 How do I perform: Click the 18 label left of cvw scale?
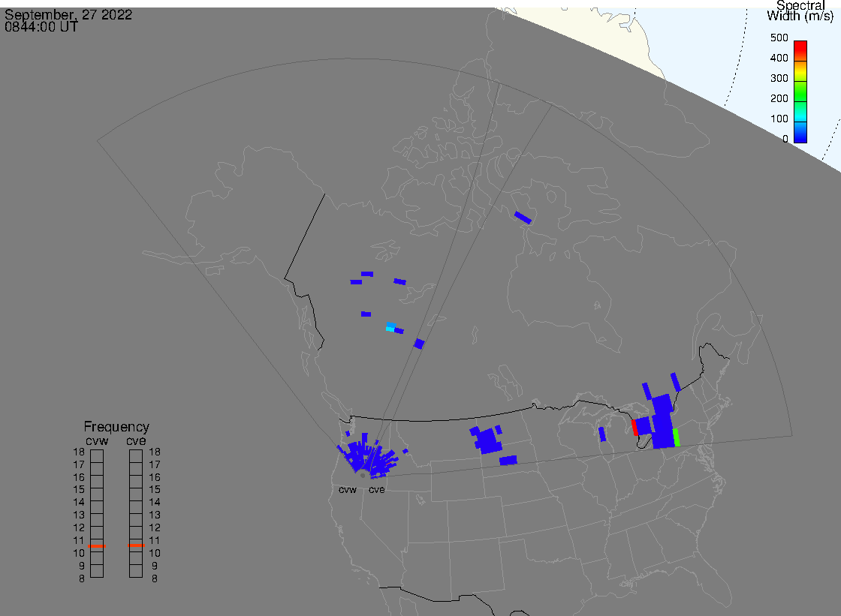tap(79, 452)
